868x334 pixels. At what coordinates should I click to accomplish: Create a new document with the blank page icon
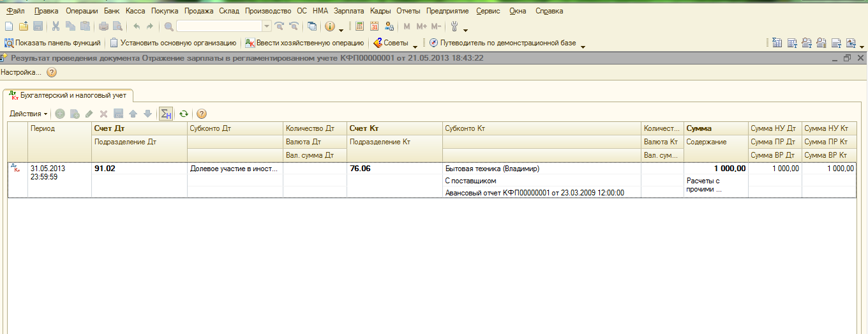point(8,26)
